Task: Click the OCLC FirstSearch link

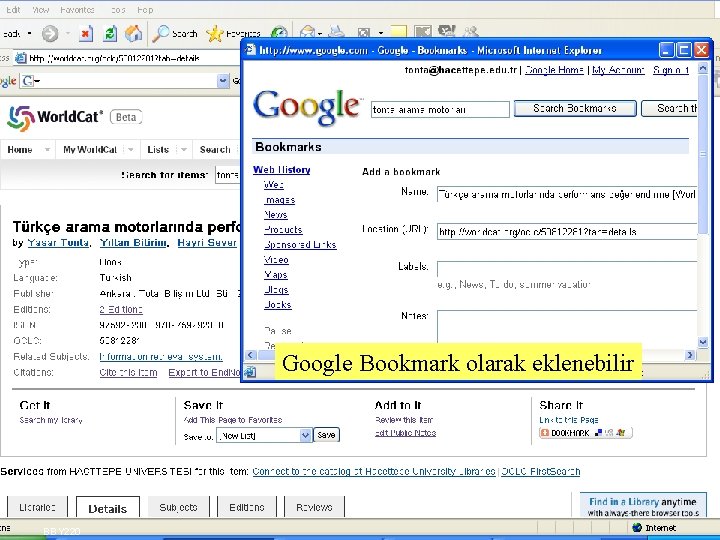Action: [540, 472]
